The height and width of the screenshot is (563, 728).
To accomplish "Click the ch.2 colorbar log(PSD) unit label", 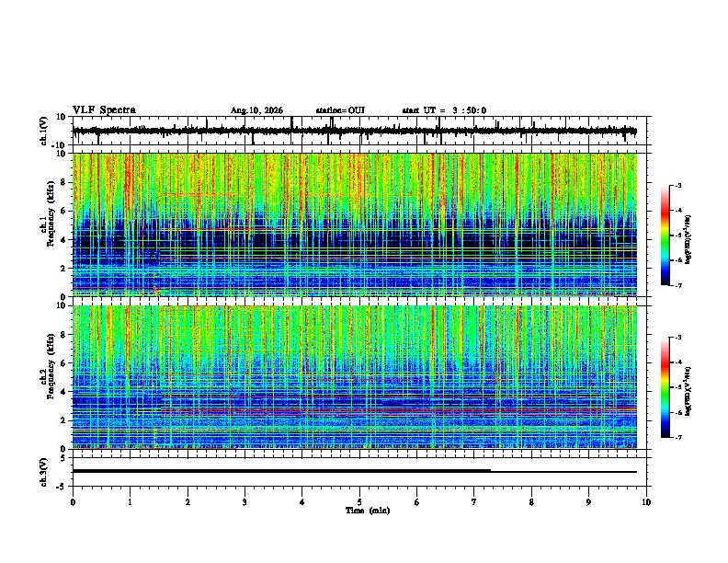I will coord(688,391).
